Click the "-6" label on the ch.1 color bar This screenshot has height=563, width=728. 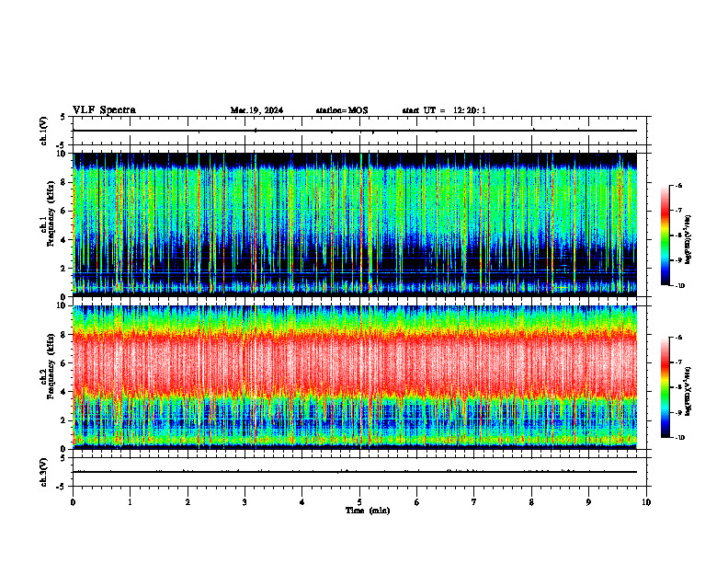[678, 186]
